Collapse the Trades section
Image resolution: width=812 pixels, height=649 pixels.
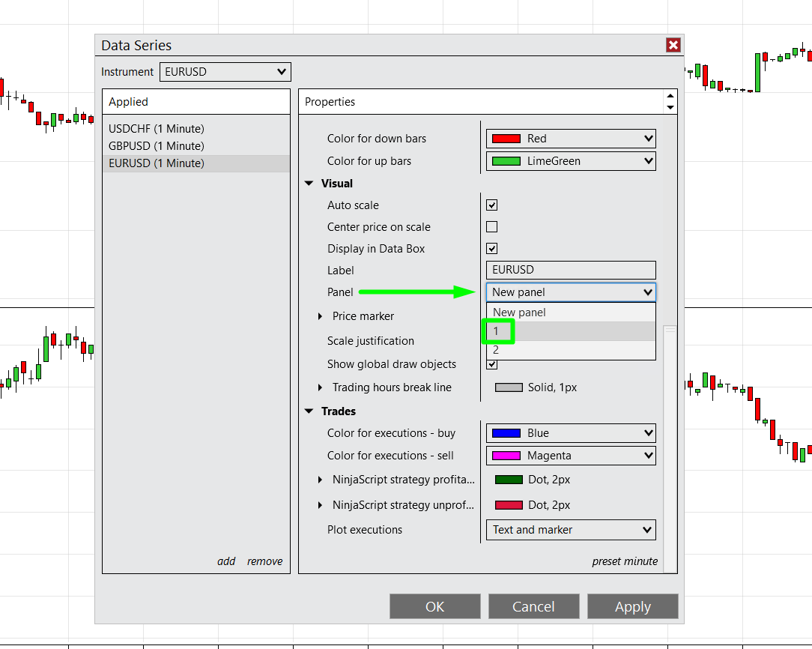309,411
